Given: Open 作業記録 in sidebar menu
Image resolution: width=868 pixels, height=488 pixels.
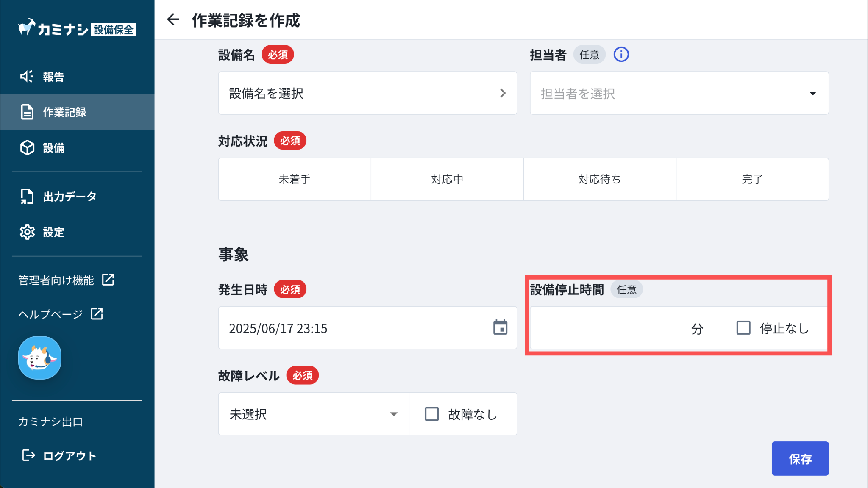Looking at the screenshot, I should tap(64, 112).
